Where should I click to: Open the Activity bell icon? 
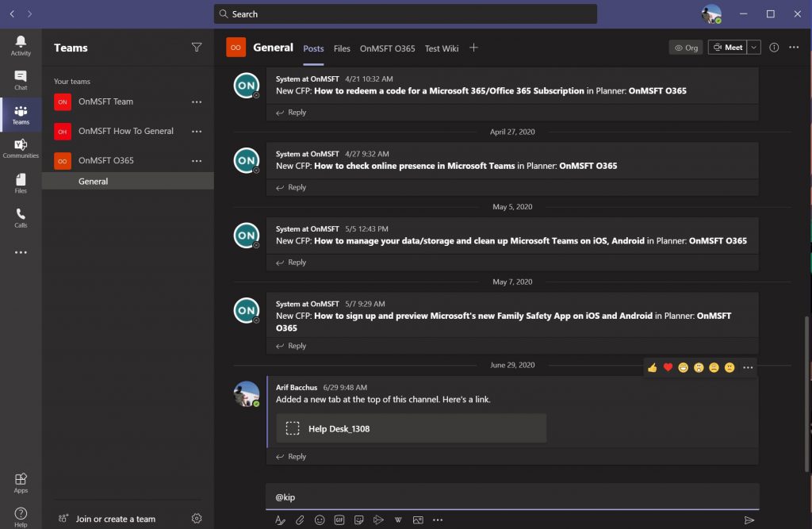click(21, 45)
